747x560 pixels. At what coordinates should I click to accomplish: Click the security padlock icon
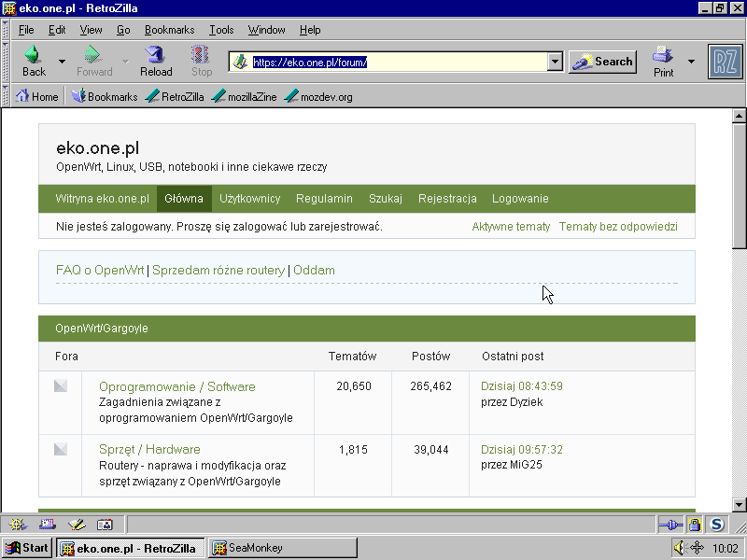click(x=695, y=525)
